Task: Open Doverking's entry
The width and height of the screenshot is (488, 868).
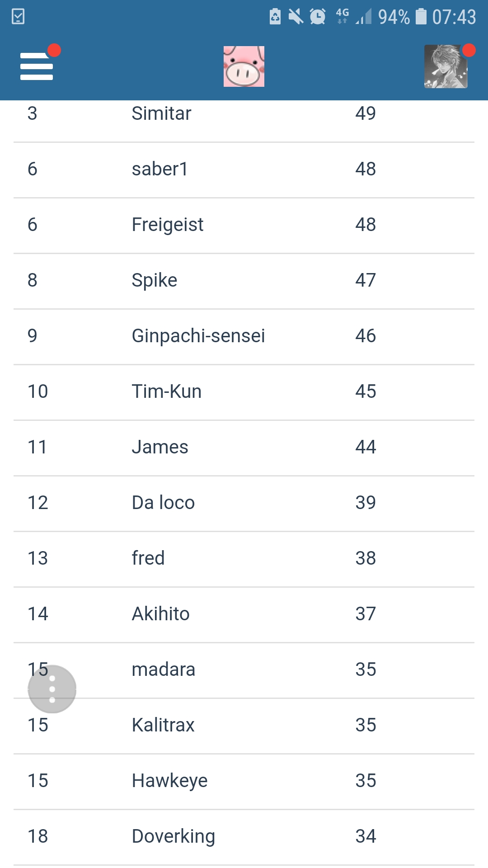Action: 244,837
